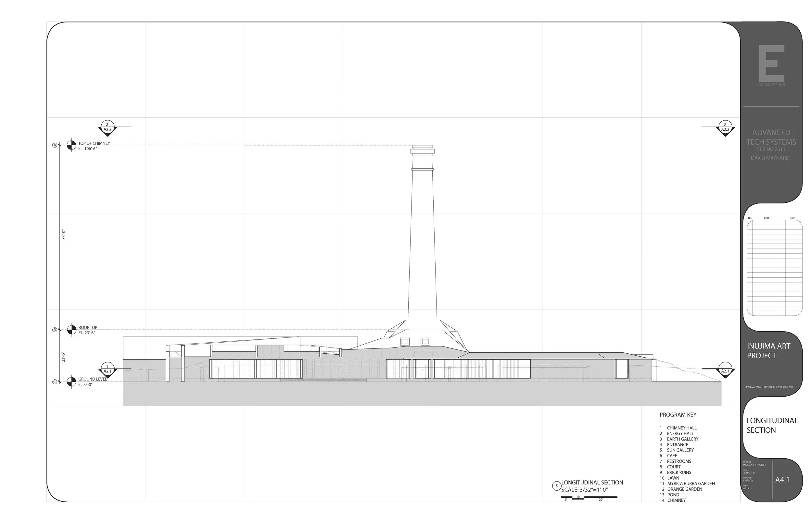The image size is (812, 526).
Task: Click the vertical 83'-0" dimension text
Action: (x=63, y=235)
